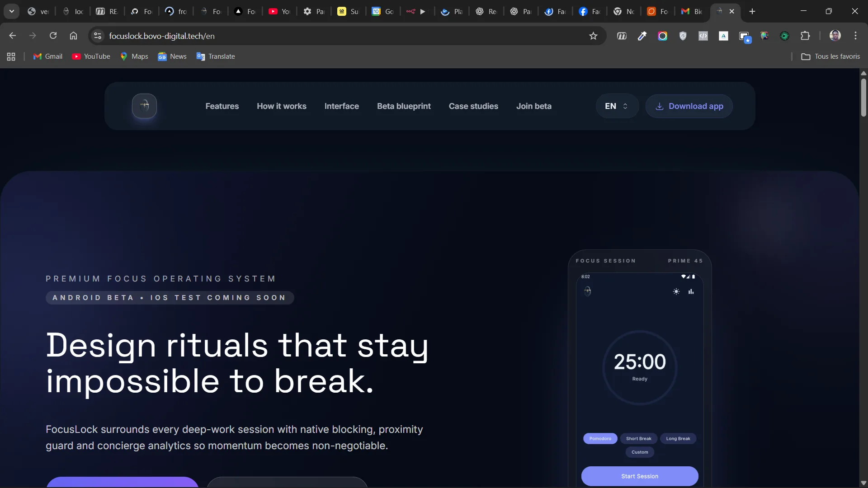Open the apps grid in bookmarks bar

pos(11,56)
